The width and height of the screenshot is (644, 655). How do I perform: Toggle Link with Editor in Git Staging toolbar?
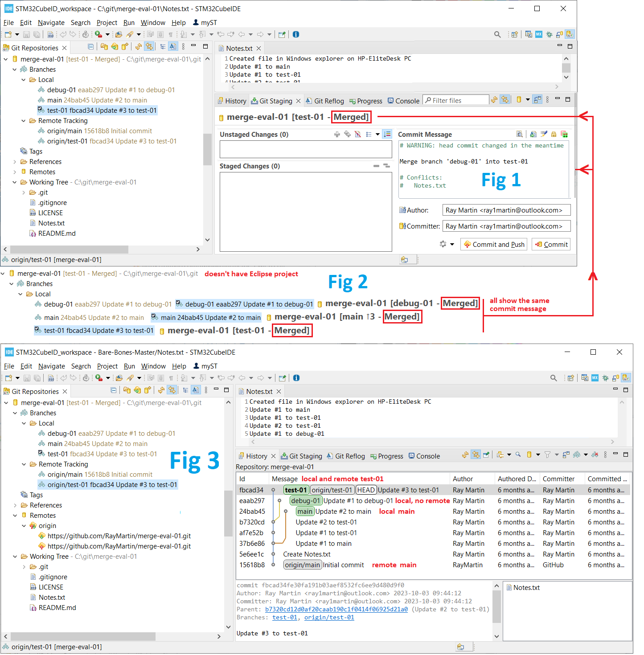(x=505, y=100)
